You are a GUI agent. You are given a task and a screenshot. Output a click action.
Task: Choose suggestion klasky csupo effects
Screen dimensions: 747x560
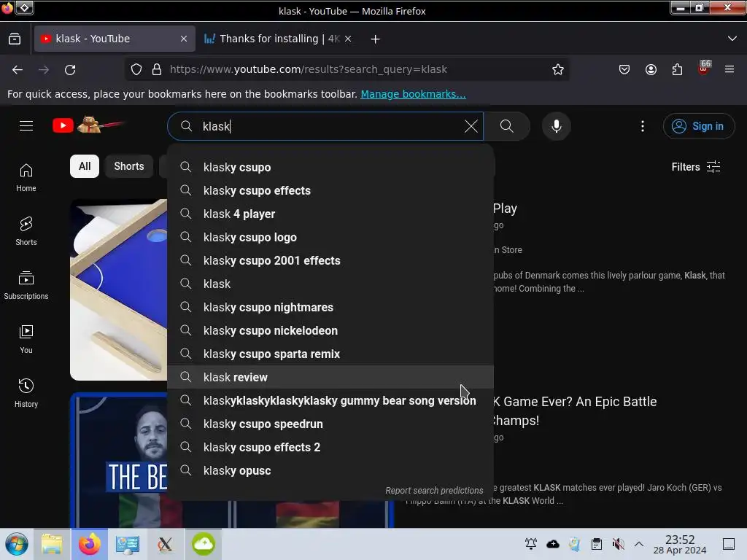click(x=330, y=190)
